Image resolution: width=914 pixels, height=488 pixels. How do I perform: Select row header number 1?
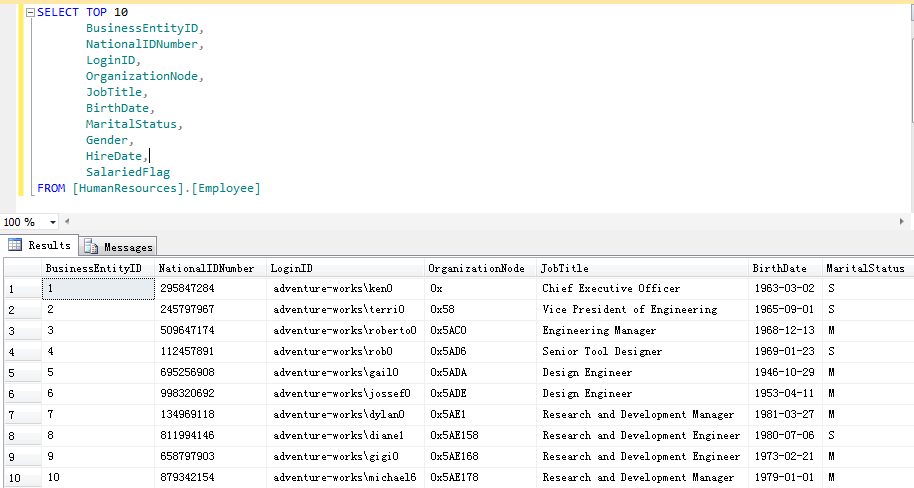click(23, 289)
